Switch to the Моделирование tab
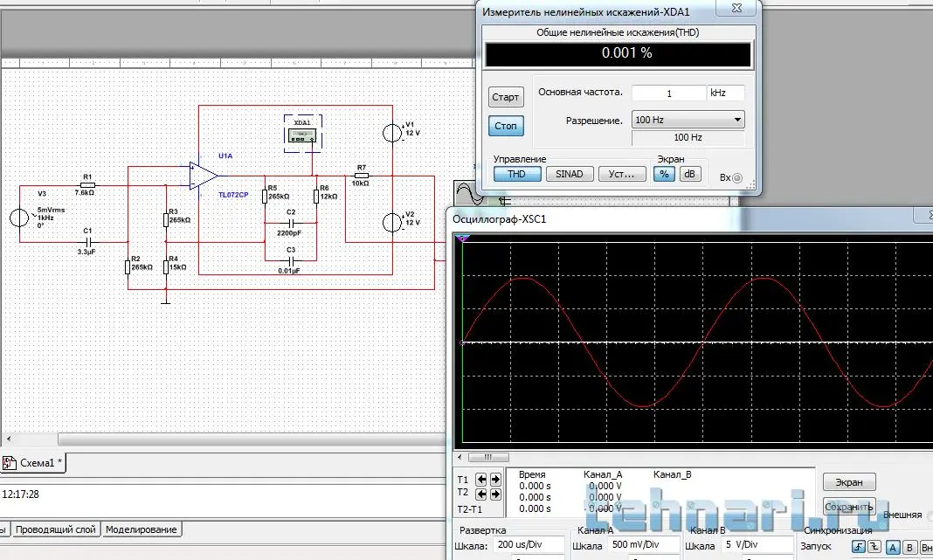 pos(142,529)
